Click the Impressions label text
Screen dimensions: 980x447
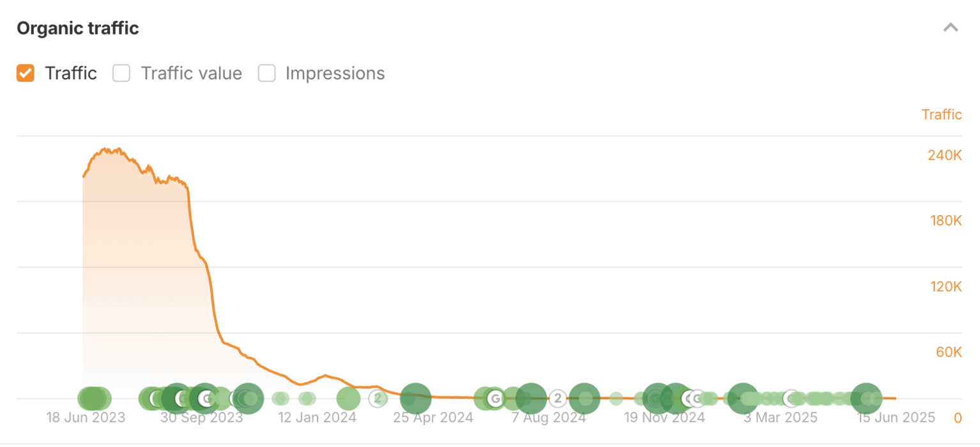coord(335,73)
